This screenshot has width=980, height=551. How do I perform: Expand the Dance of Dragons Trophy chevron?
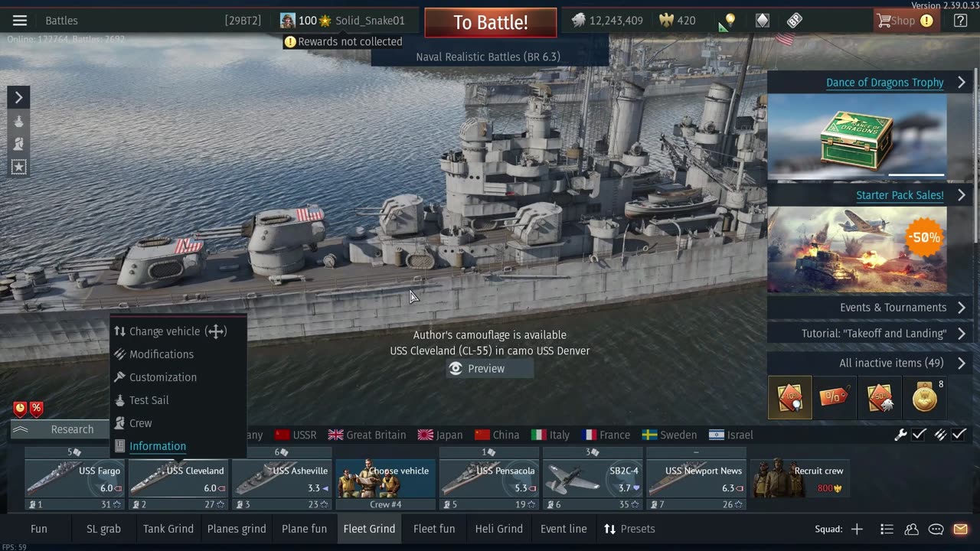[x=962, y=83]
